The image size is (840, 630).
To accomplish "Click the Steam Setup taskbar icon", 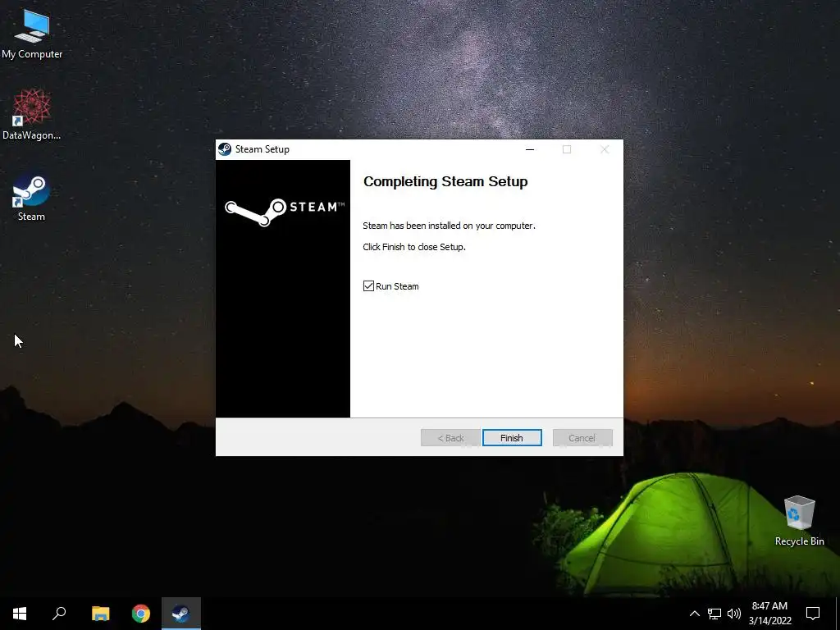I will [181, 614].
